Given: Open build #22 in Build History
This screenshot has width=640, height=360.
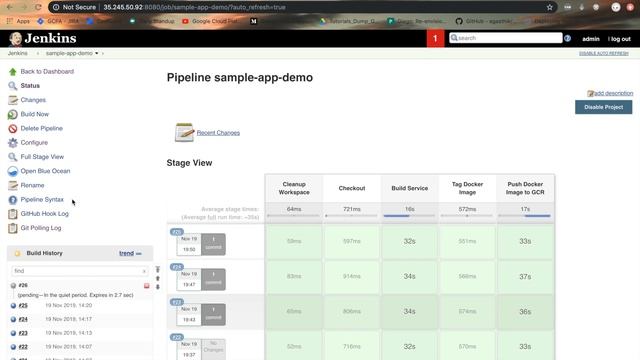Looking at the screenshot, I should (23, 347).
